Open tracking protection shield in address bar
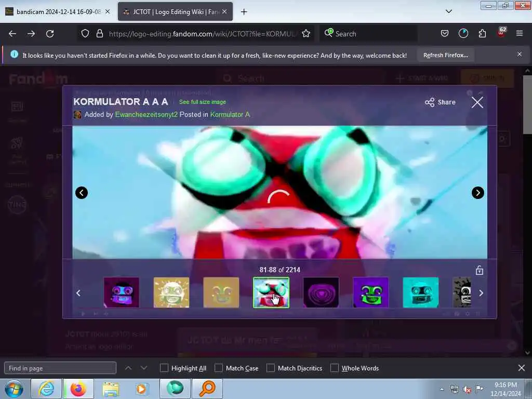 [x=85, y=34]
